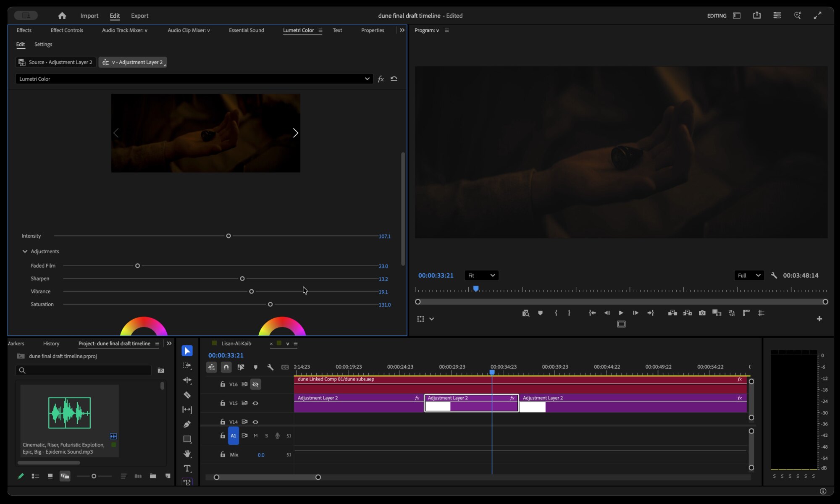The width and height of the screenshot is (840, 504).
Task: Open the Project panel menu
Action: [157, 344]
